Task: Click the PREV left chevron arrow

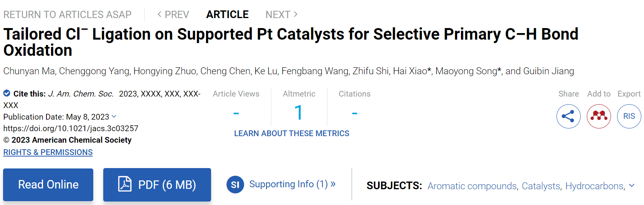Action: coord(159,14)
